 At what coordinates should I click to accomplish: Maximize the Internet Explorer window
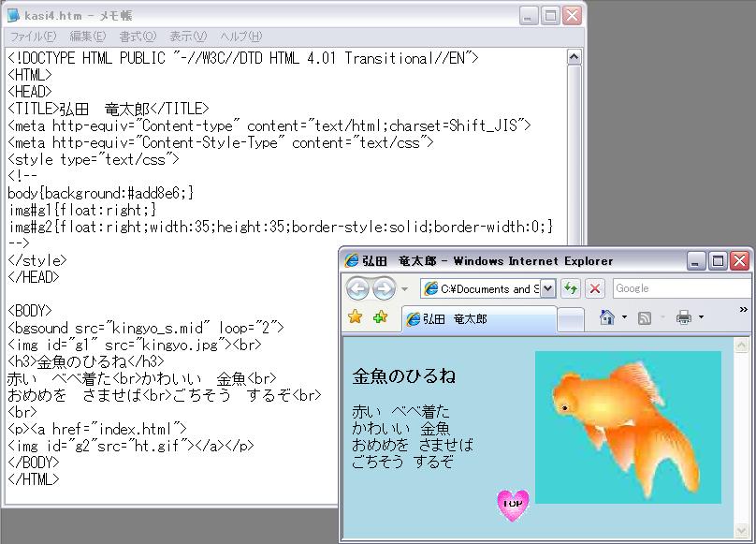(x=718, y=261)
